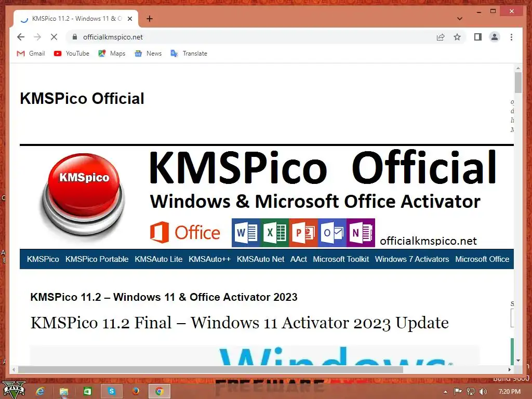Screen dimensions: 532x399
Task: Open the Windows 7 Activators menu item
Action: click(412, 259)
